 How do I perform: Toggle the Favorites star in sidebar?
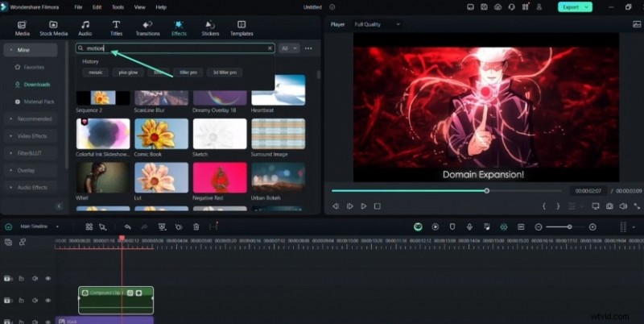19,67
